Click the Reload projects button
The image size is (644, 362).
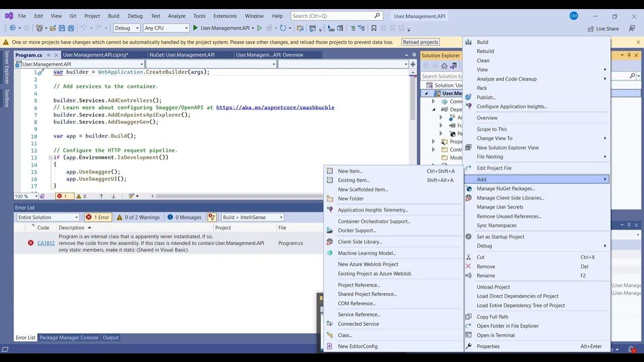point(421,42)
